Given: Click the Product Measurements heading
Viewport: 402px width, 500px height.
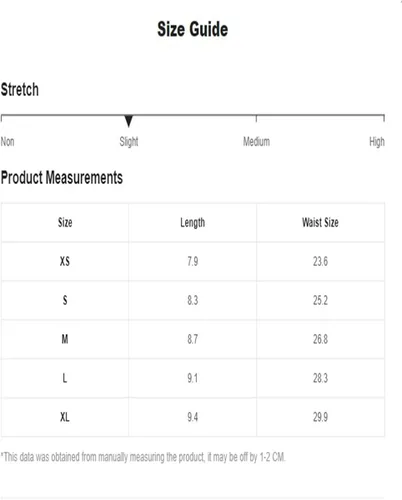Looking at the screenshot, I should [62, 178].
